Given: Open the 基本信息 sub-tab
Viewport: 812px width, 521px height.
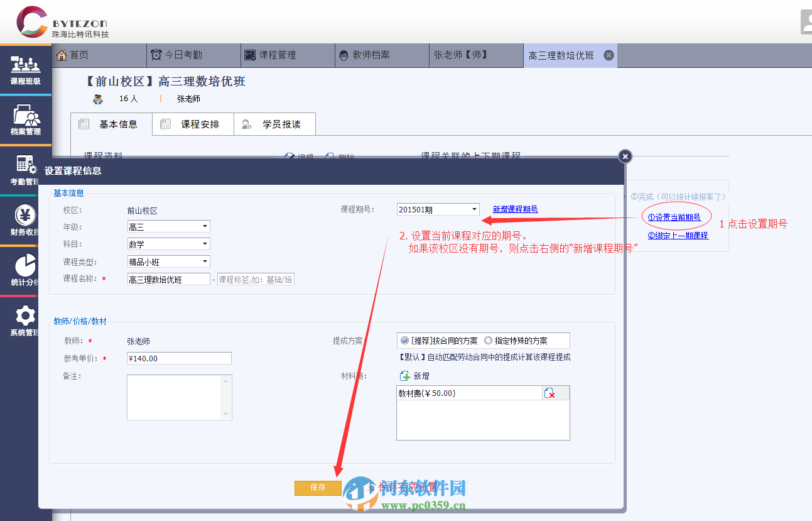Looking at the screenshot, I should (x=111, y=124).
